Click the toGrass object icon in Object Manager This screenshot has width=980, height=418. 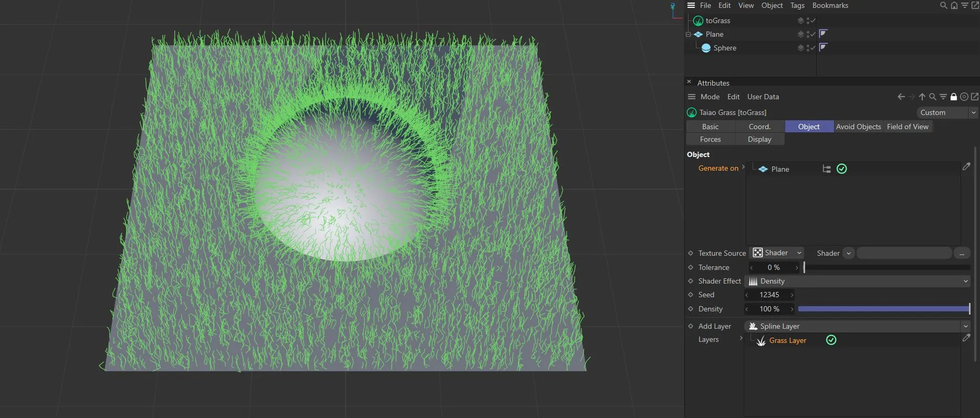coord(698,21)
